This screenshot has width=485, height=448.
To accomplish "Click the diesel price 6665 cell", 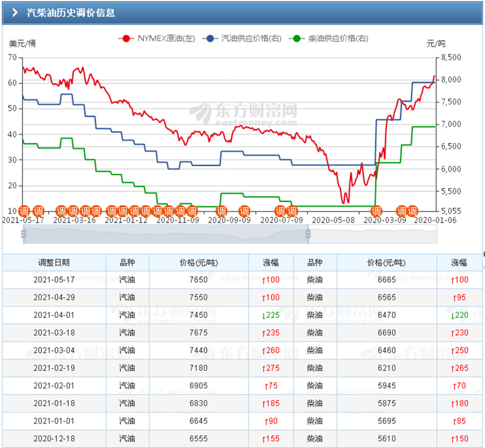I will click(x=387, y=280).
